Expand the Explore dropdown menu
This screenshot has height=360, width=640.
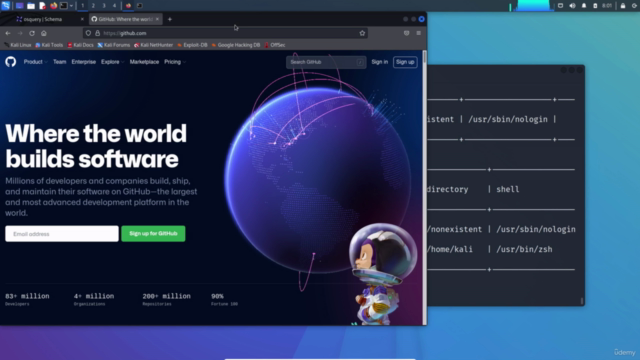(x=112, y=62)
